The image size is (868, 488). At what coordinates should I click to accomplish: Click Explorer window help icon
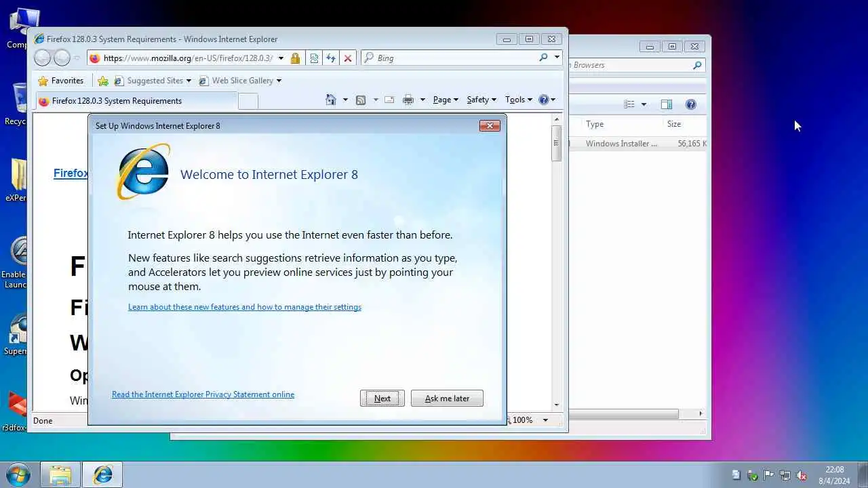click(691, 104)
